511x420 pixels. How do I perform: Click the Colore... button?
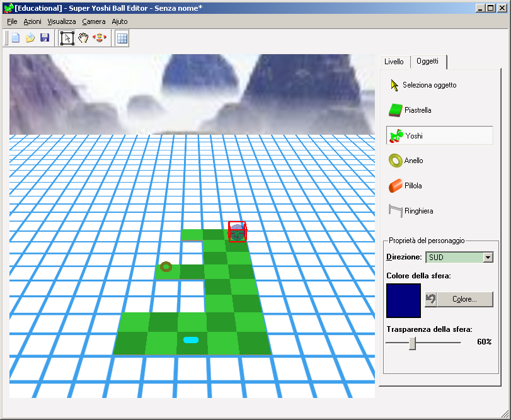click(x=464, y=299)
